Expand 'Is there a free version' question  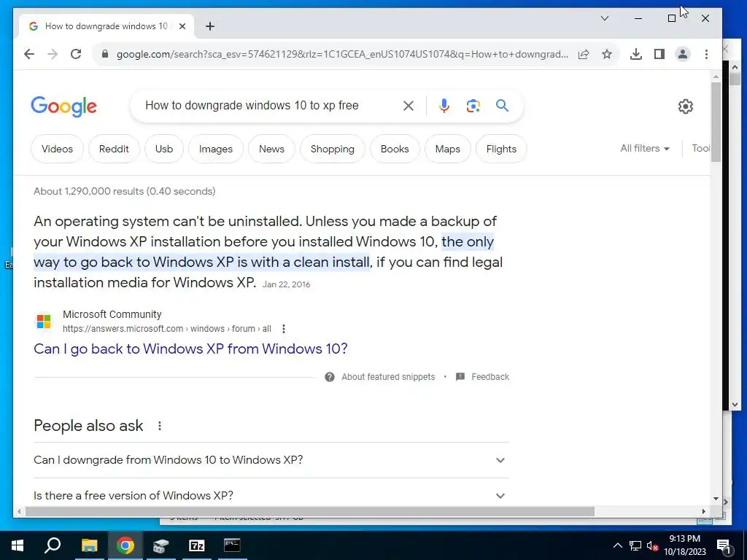coord(271,496)
